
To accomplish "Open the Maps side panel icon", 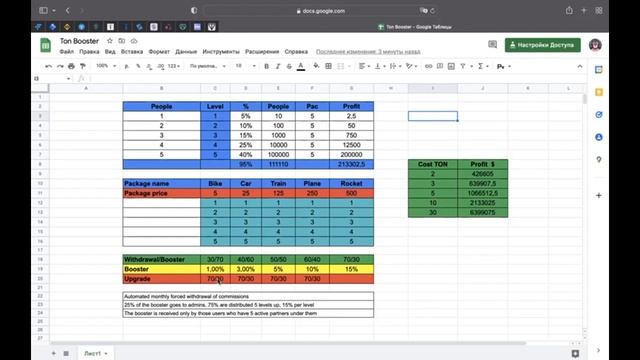I will click(599, 159).
